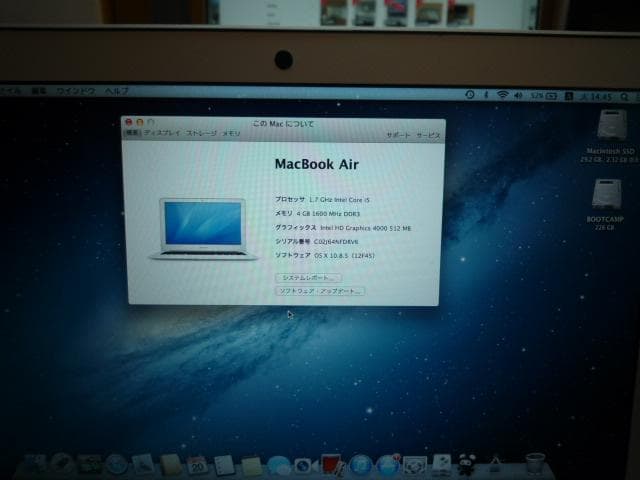Open Spotlight magnifier icon
The image size is (640, 480).
[624, 97]
